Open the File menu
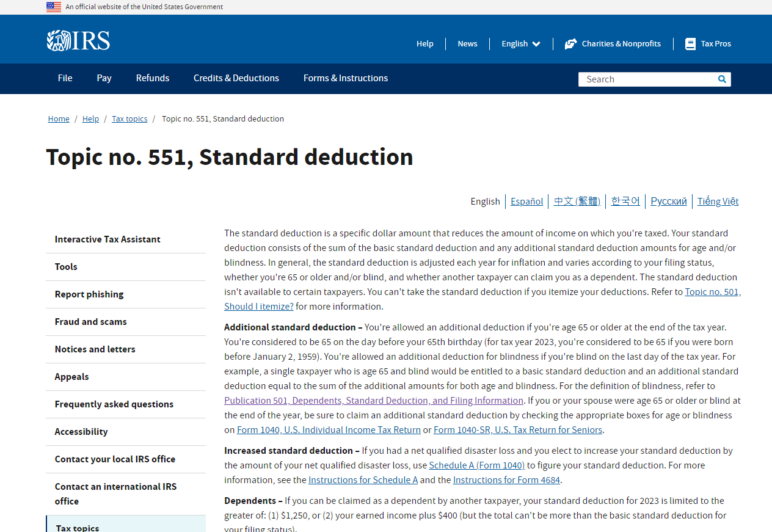772x532 pixels. point(65,78)
